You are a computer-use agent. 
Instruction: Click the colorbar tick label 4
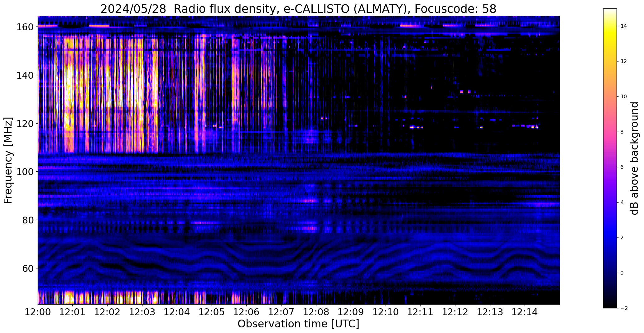622,203
